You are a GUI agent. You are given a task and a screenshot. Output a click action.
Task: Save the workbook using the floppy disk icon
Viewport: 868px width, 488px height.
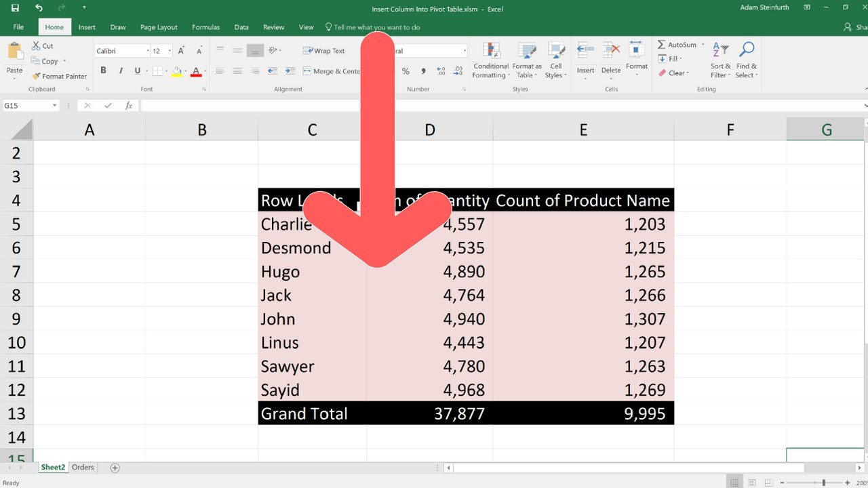[16, 8]
